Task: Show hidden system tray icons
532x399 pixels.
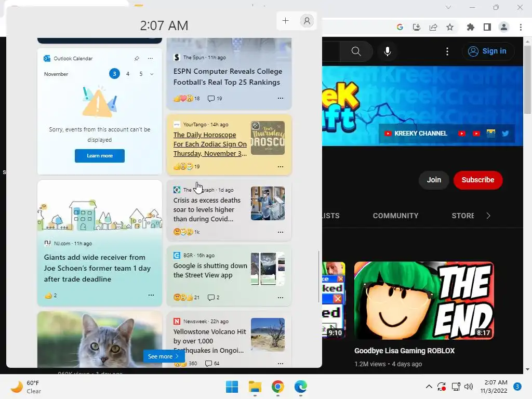Action: pyautogui.click(x=429, y=387)
